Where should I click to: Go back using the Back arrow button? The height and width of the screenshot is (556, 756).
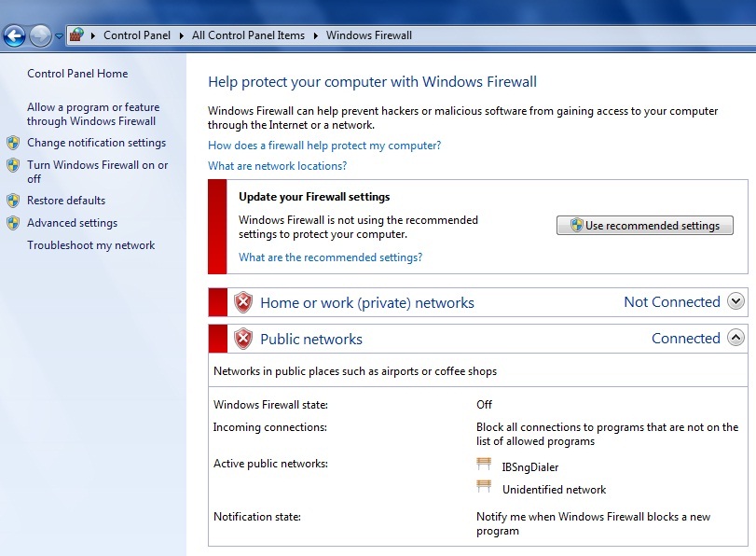pyautogui.click(x=15, y=35)
